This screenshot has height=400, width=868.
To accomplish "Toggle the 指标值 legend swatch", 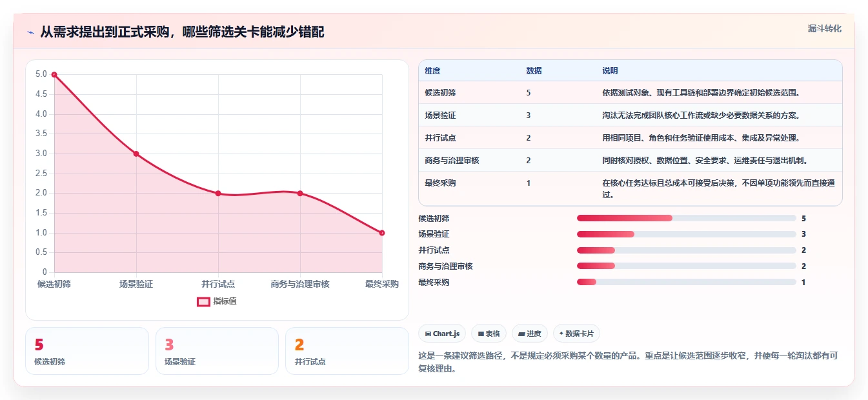I will 203,301.
